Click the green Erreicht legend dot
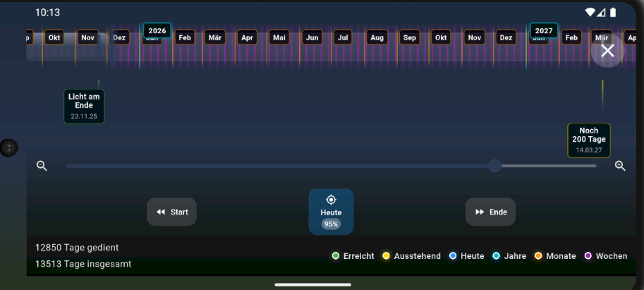Screen dimensions: 644x290 [x=336, y=256]
